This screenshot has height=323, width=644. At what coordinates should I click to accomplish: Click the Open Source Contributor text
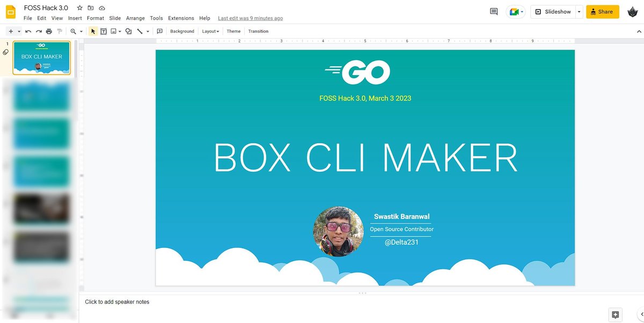[x=401, y=229]
